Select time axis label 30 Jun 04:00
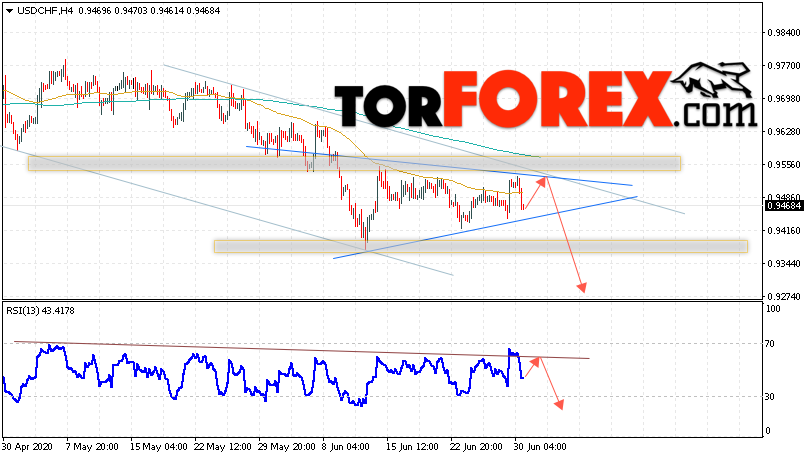 (540, 447)
